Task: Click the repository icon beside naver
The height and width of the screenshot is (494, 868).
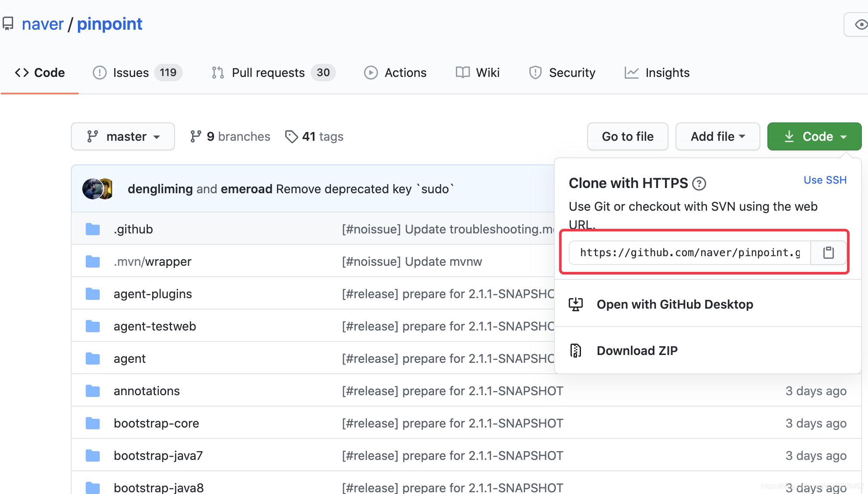Action: point(8,24)
